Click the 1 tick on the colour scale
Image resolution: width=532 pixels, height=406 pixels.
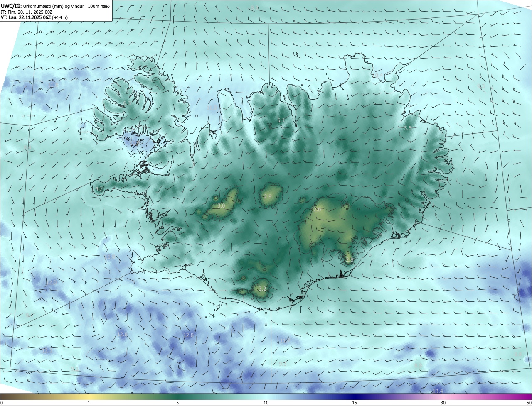pos(89,403)
